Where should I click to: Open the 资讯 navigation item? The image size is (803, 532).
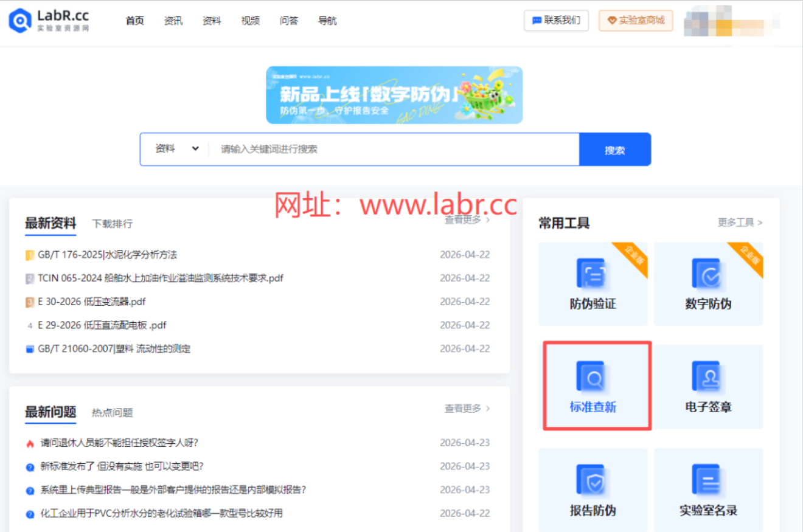[173, 21]
